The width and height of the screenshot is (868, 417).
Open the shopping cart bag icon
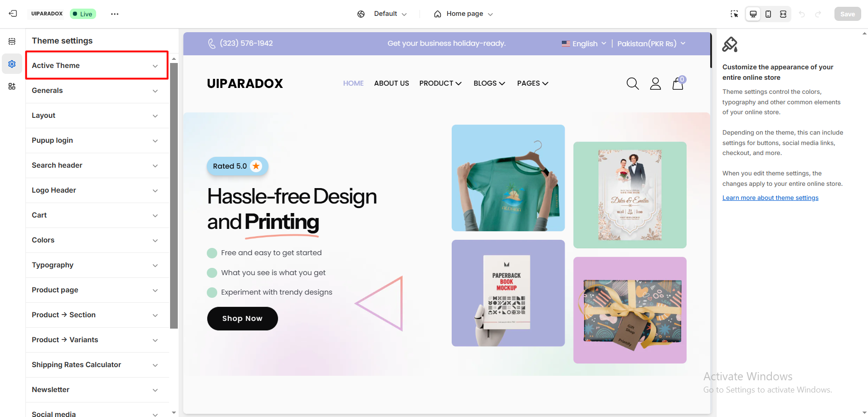point(678,83)
